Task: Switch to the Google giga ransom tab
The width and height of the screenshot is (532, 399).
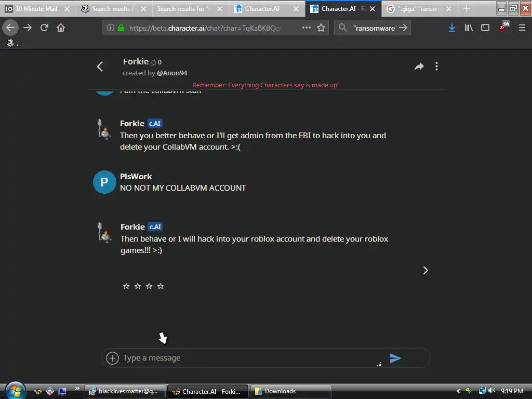Action: tap(419, 9)
